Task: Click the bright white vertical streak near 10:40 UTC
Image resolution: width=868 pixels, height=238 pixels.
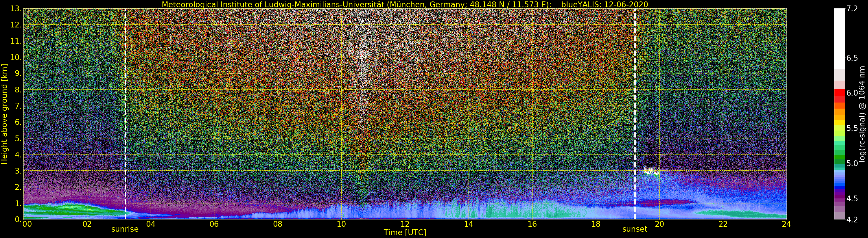Action: pos(362,61)
